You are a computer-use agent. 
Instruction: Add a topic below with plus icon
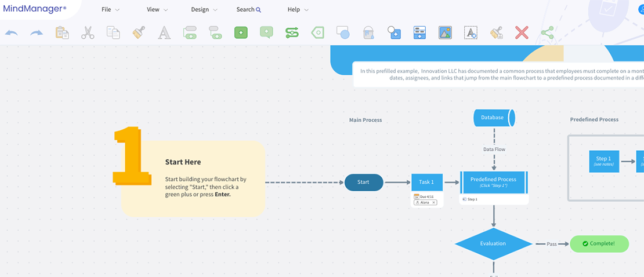[190, 32]
